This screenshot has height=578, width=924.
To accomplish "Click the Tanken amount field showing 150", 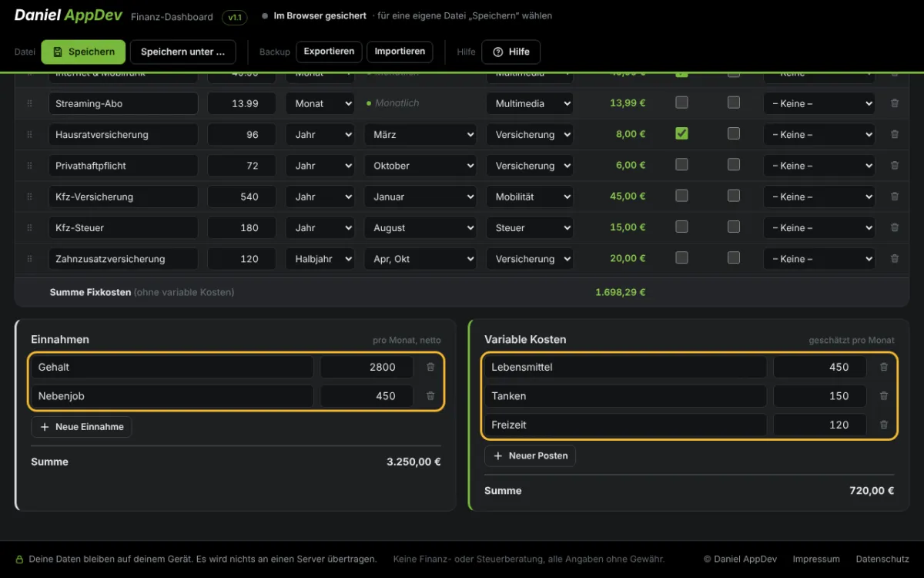I will tap(820, 396).
